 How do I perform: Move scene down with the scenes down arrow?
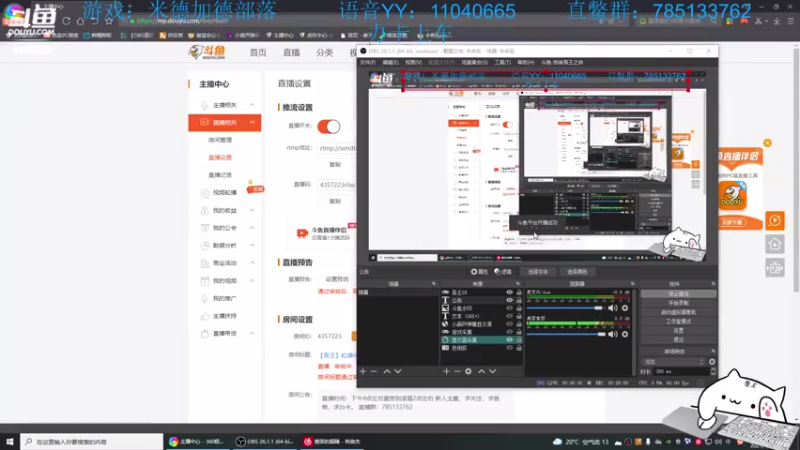point(398,371)
